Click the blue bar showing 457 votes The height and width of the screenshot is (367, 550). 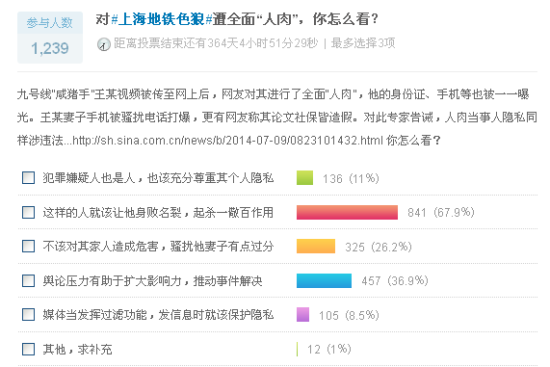324,281
